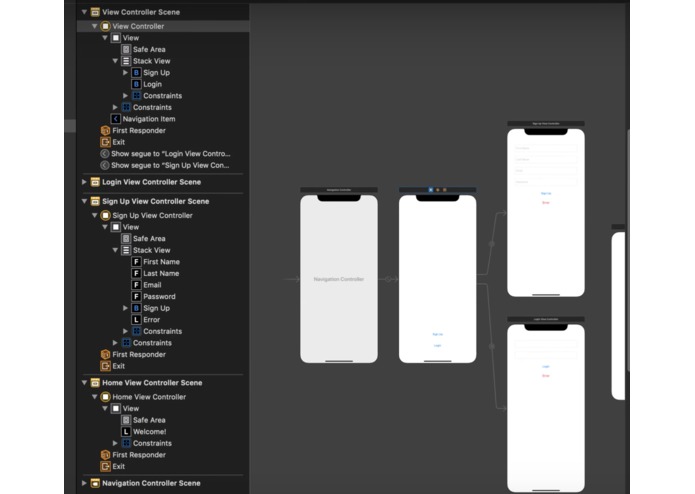
Task: Select "First Responder" in View Controller Scene
Action: click(139, 131)
